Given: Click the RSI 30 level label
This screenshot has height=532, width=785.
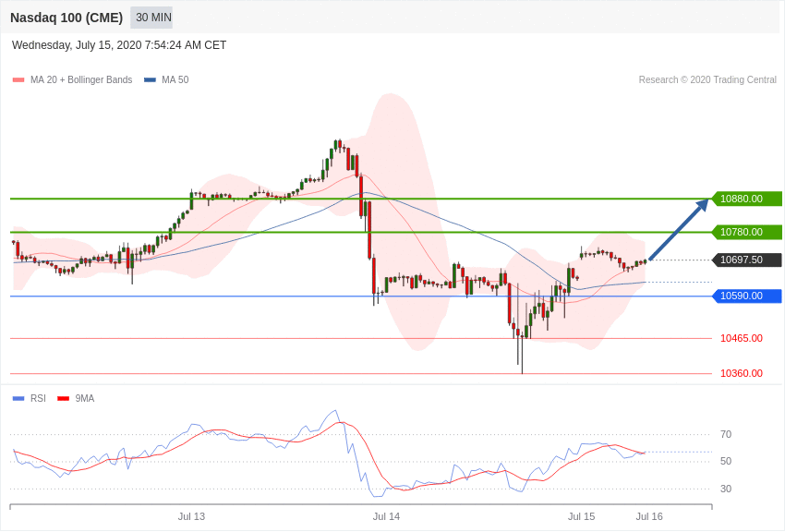Looking at the screenshot, I should point(726,489).
